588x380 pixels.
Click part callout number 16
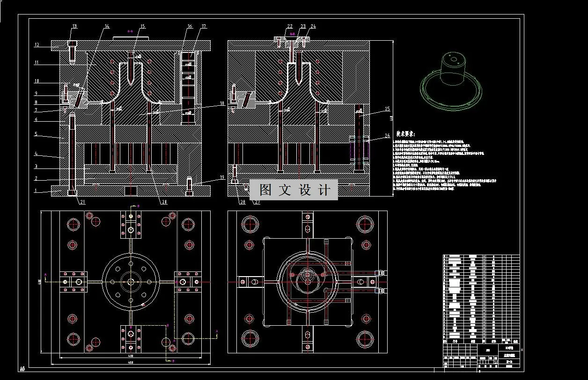point(190,27)
